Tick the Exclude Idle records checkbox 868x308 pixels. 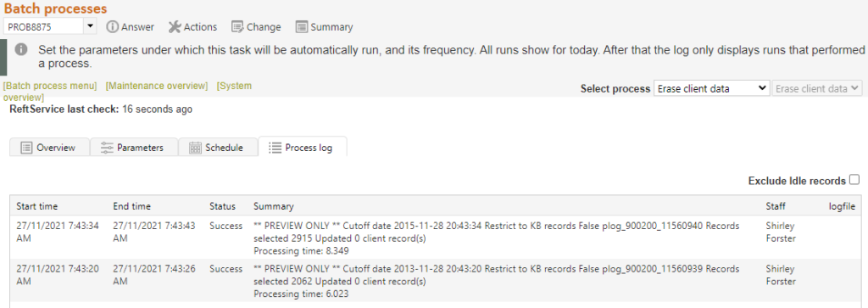click(854, 180)
